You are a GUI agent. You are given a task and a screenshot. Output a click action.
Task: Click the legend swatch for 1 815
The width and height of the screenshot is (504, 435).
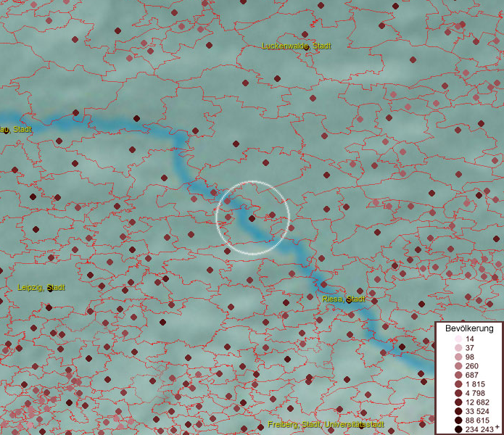[x=458, y=384]
